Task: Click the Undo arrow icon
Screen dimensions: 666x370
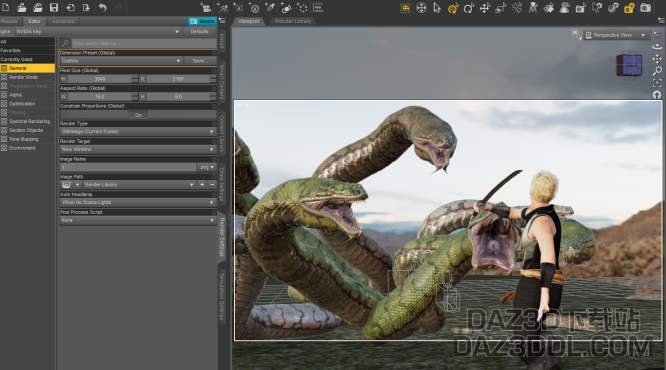Action: 102,7
